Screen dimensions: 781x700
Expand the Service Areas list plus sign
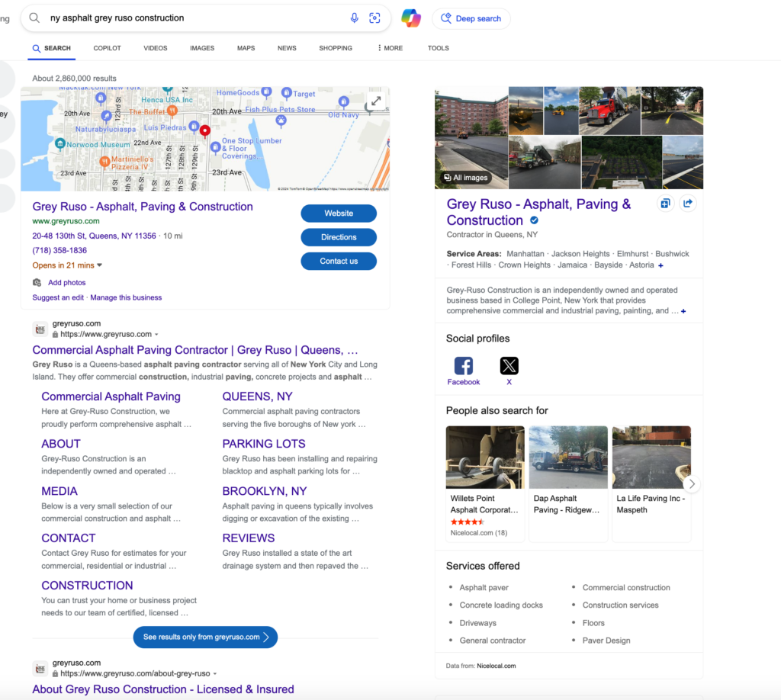pos(660,265)
